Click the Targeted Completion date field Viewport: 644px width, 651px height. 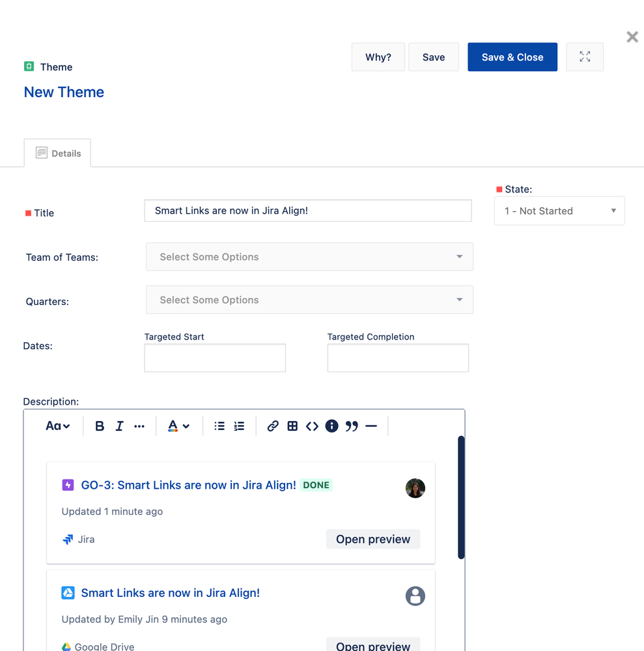click(398, 358)
